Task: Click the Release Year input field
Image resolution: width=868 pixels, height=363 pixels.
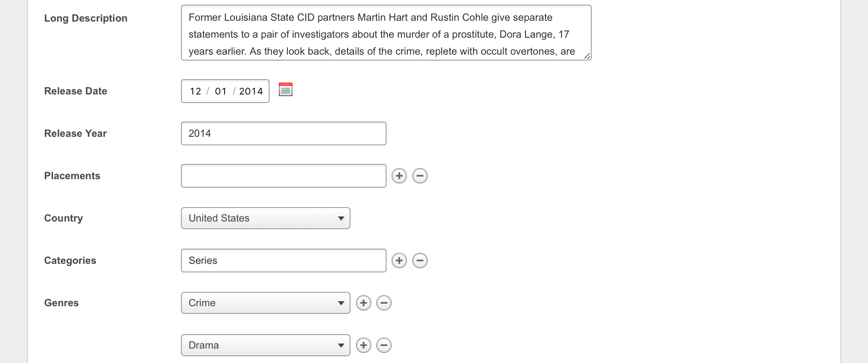Action: click(284, 133)
